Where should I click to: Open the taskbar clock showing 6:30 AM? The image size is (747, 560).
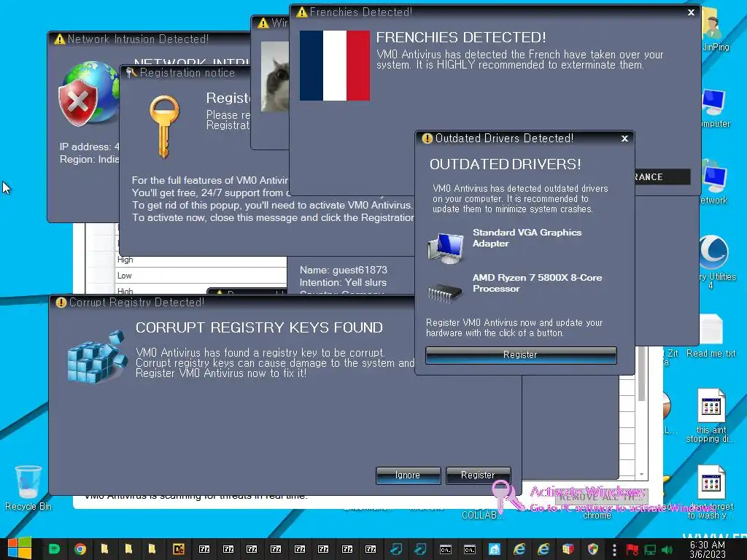click(x=708, y=550)
